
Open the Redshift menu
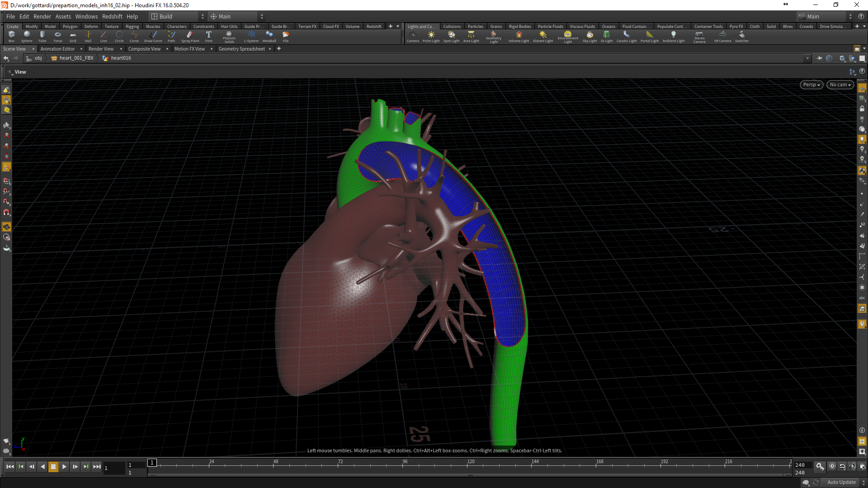pyautogui.click(x=112, y=16)
